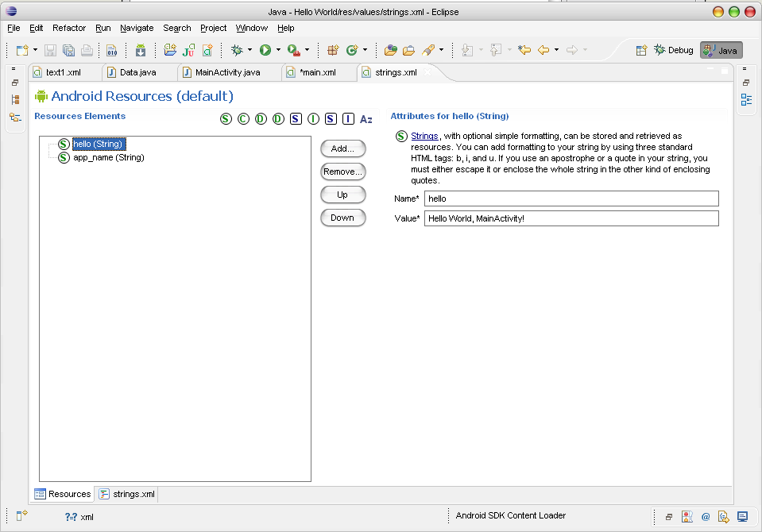Toggle the first green S String filter

coord(226,119)
